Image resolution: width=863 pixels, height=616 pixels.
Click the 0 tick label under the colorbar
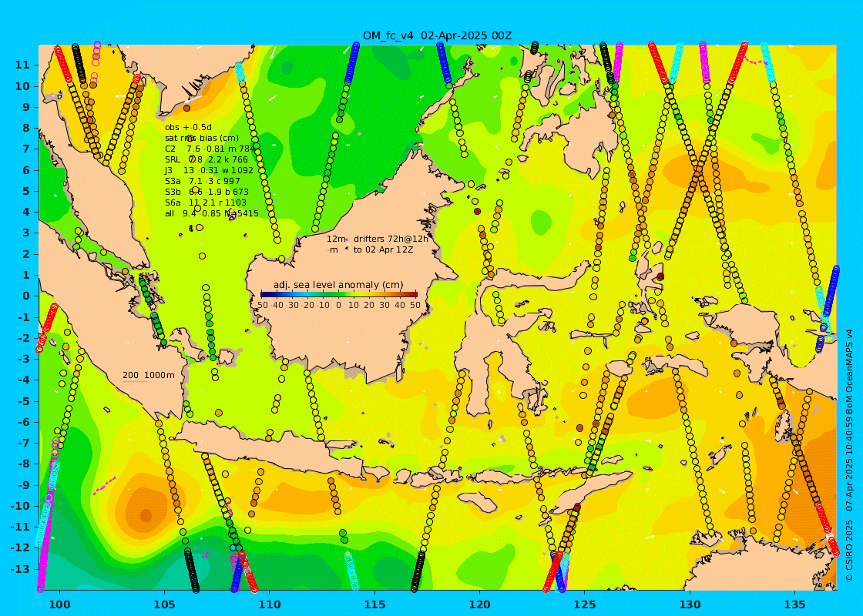[338, 305]
